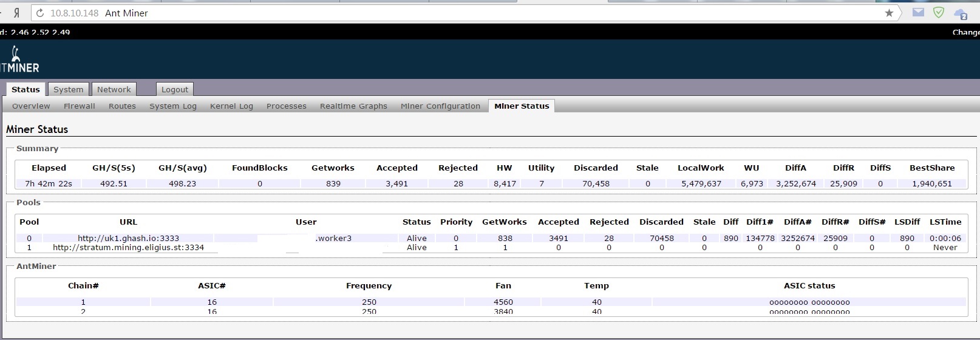The height and width of the screenshot is (340, 980).
Task: Click the LocalWork value 5,479,637
Action: point(701,183)
